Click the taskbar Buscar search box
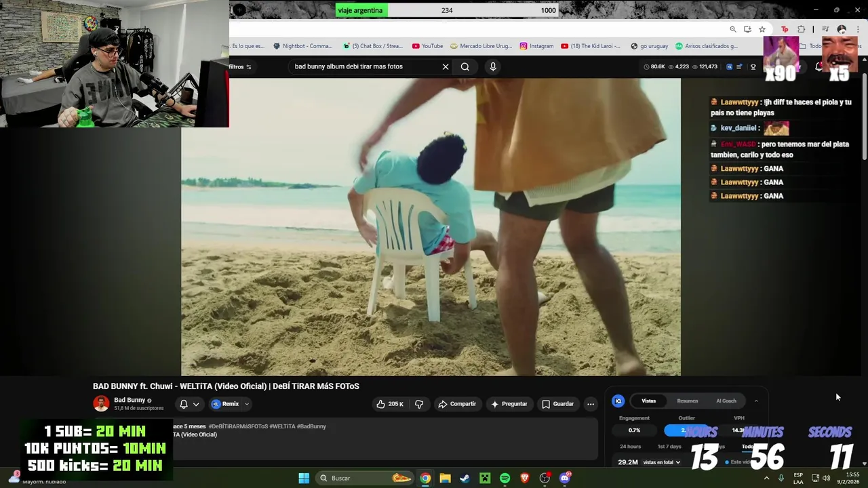The image size is (868, 488). [365, 478]
